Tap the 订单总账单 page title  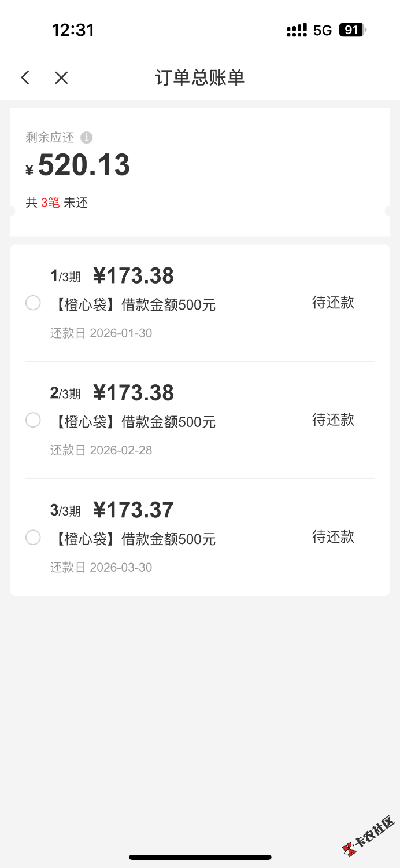[x=199, y=78]
